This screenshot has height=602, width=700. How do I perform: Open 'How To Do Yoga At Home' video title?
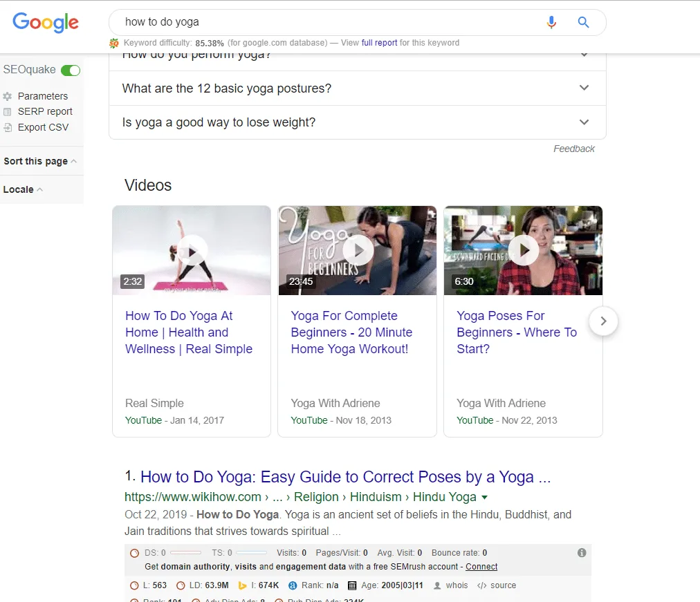coord(188,332)
